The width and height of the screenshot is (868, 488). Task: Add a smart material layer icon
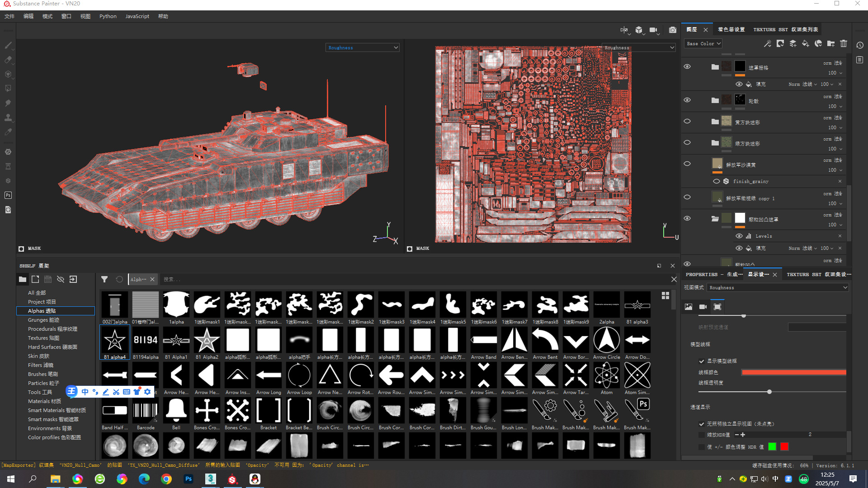[818, 44]
